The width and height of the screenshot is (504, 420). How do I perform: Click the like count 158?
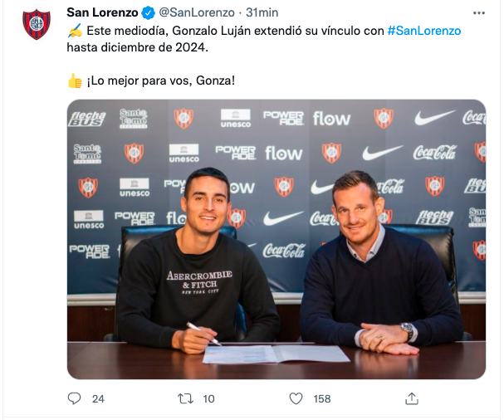[322, 398]
